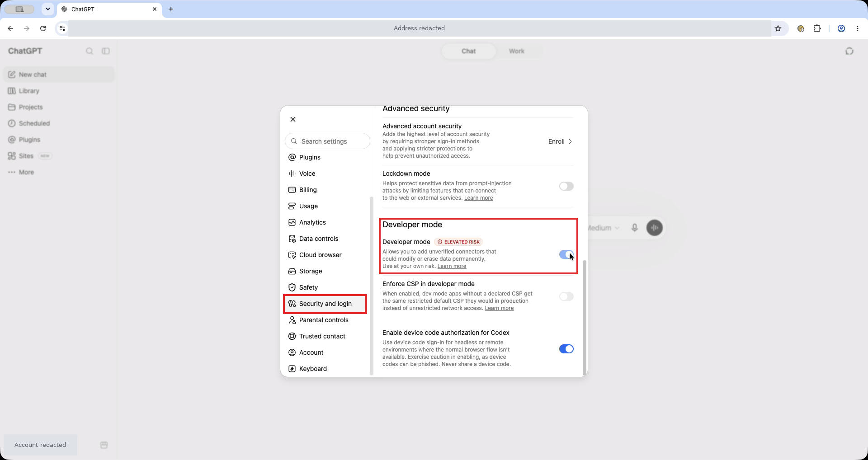The height and width of the screenshot is (460, 868).
Task: Expand More items in sidebar
Action: (x=59, y=172)
